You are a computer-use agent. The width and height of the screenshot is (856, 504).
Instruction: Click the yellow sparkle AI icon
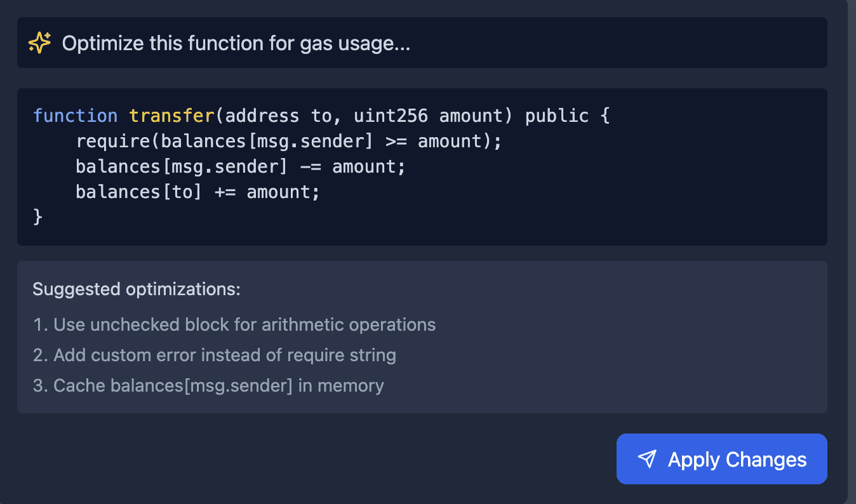40,43
